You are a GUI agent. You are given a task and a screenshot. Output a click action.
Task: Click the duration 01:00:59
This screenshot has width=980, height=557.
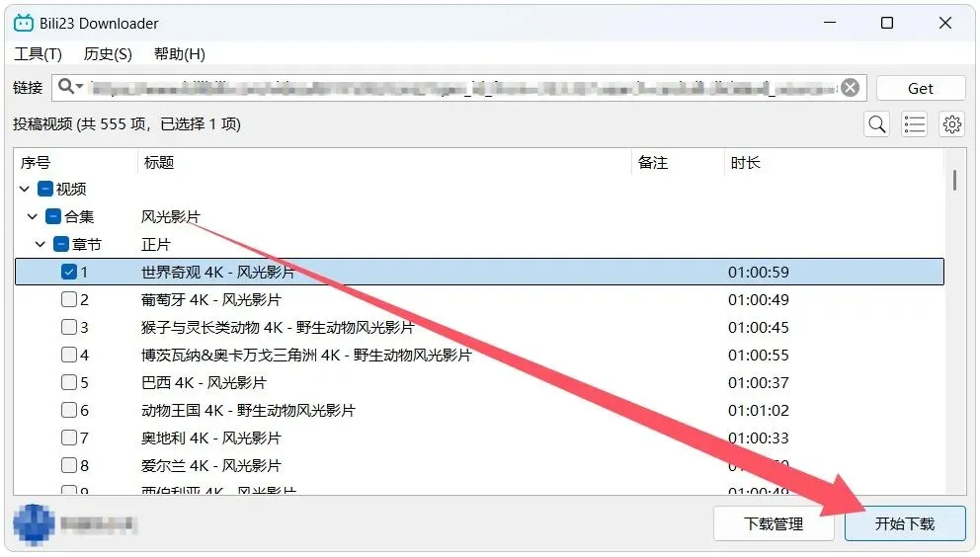click(x=758, y=272)
